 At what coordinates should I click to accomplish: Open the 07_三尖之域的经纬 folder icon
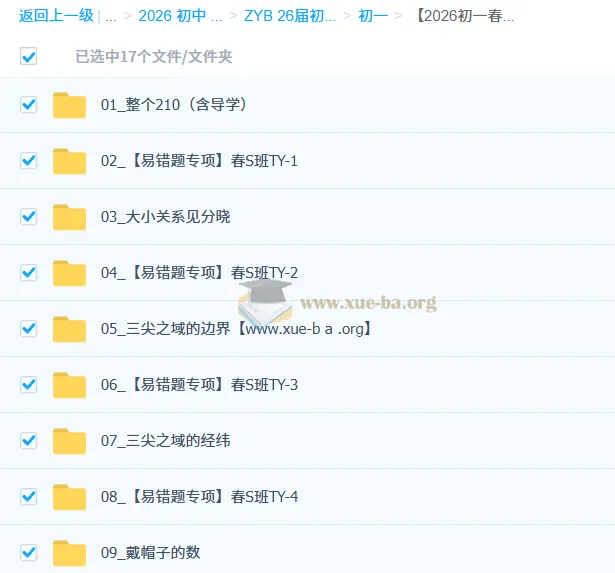(69, 441)
